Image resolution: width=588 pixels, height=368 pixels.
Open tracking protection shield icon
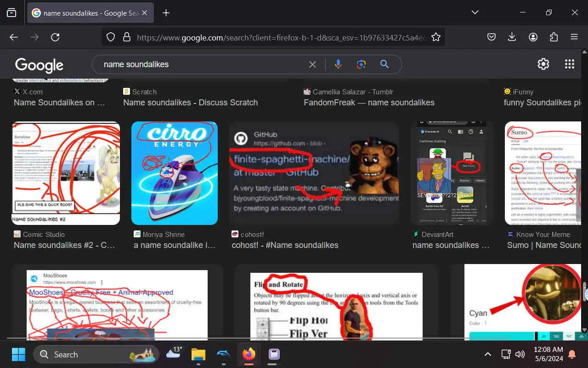point(111,37)
